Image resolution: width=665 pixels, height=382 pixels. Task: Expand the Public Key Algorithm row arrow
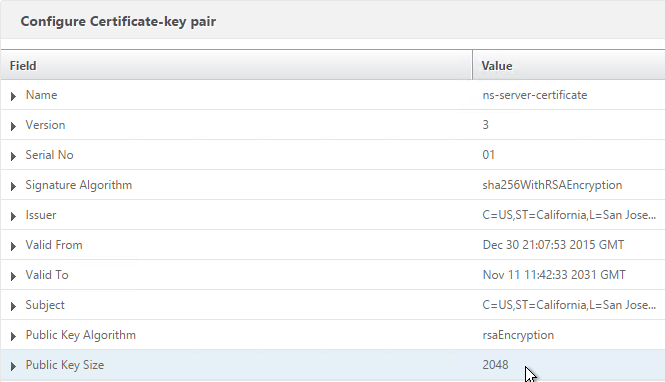pos(13,336)
